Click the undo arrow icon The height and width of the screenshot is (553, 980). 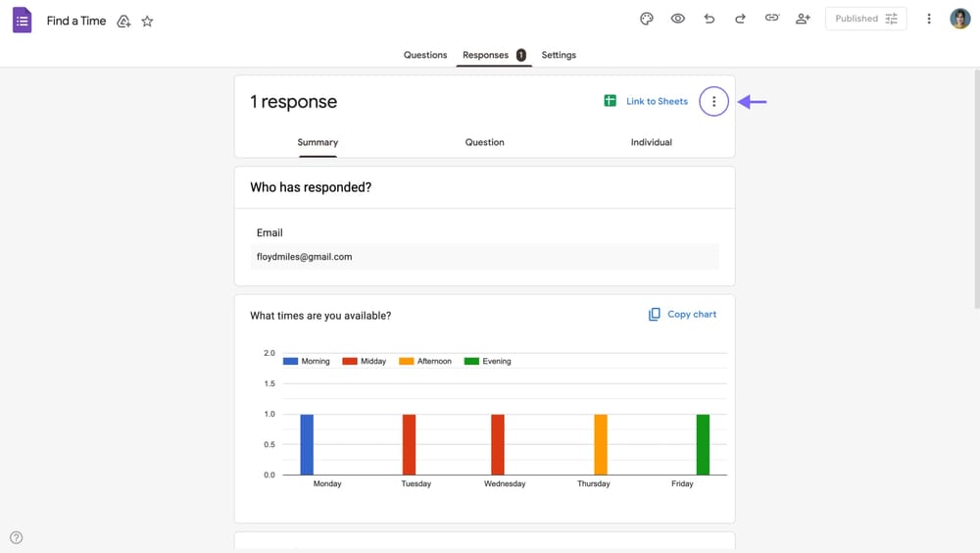(x=710, y=19)
